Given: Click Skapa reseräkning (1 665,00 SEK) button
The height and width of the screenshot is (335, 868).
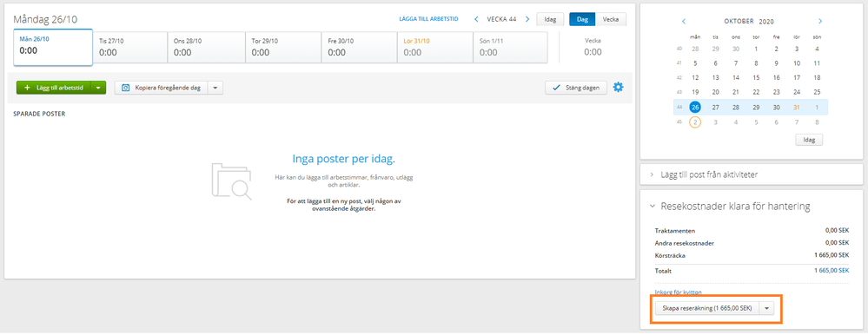Looking at the screenshot, I should pos(706,308).
